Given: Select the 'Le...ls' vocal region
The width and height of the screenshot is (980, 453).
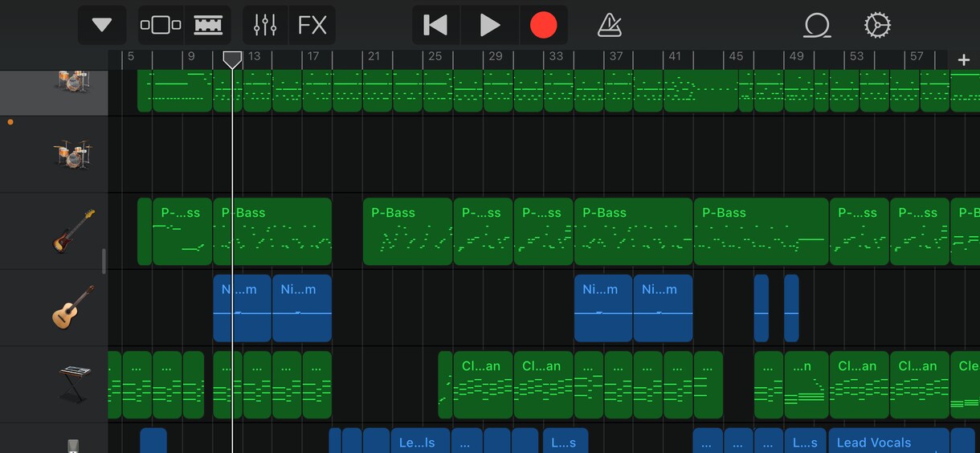Looking at the screenshot, I should click(419, 441).
